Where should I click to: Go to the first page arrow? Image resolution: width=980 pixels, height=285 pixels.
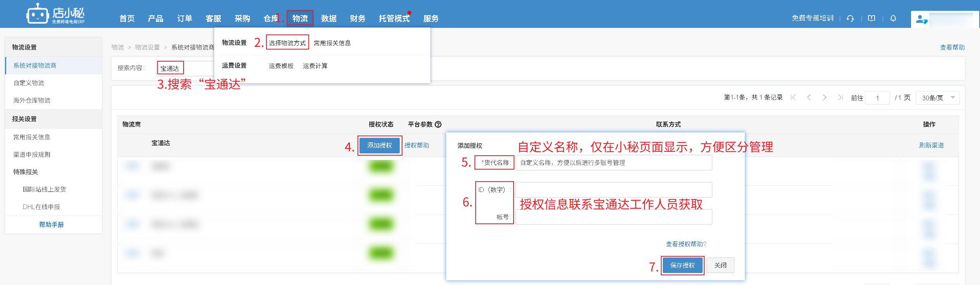pyautogui.click(x=793, y=98)
